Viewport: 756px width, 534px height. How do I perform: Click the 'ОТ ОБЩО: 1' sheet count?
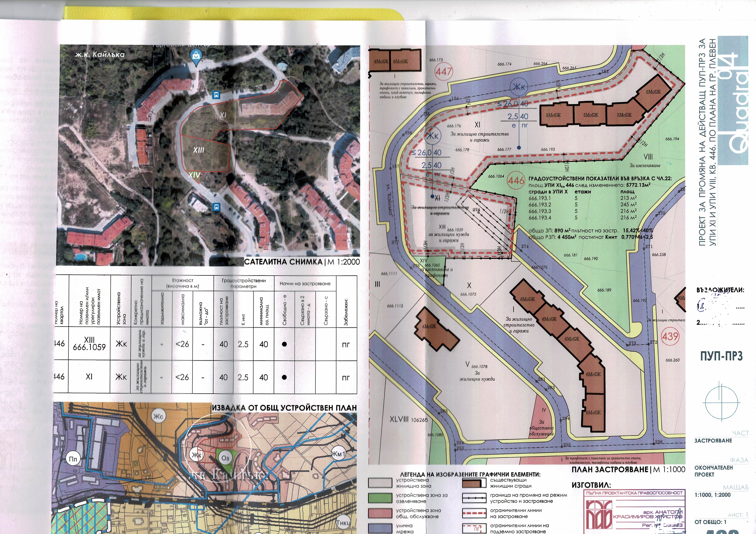[710, 522]
